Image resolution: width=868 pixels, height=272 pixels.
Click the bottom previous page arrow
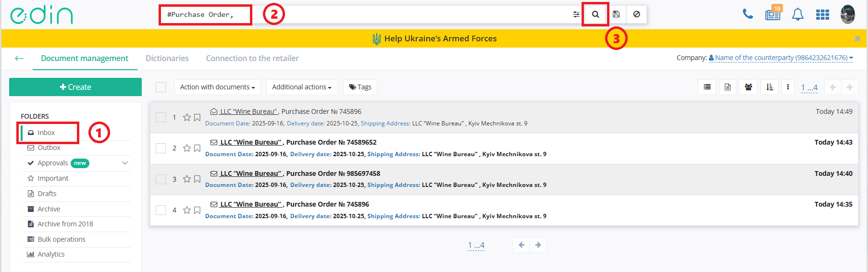(x=521, y=245)
